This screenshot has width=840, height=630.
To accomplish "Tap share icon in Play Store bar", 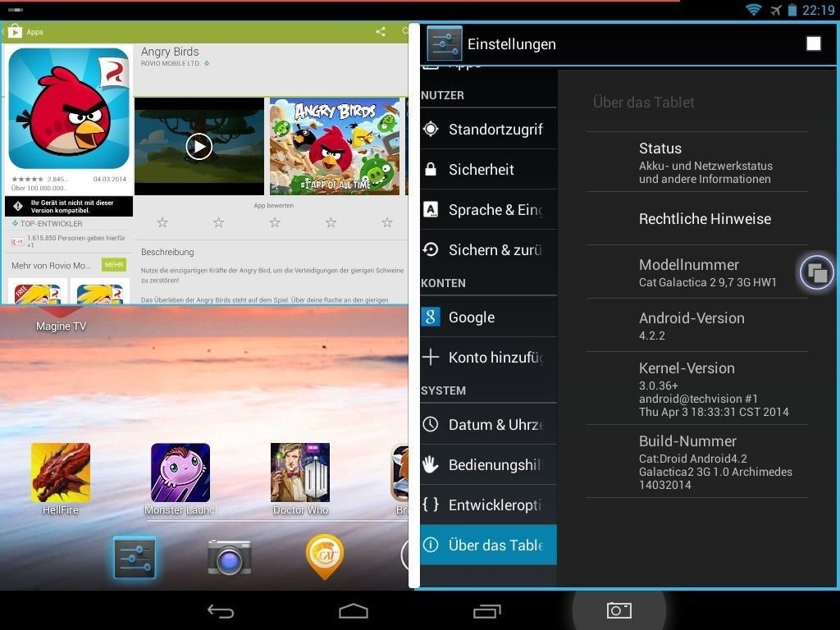I will [381, 32].
